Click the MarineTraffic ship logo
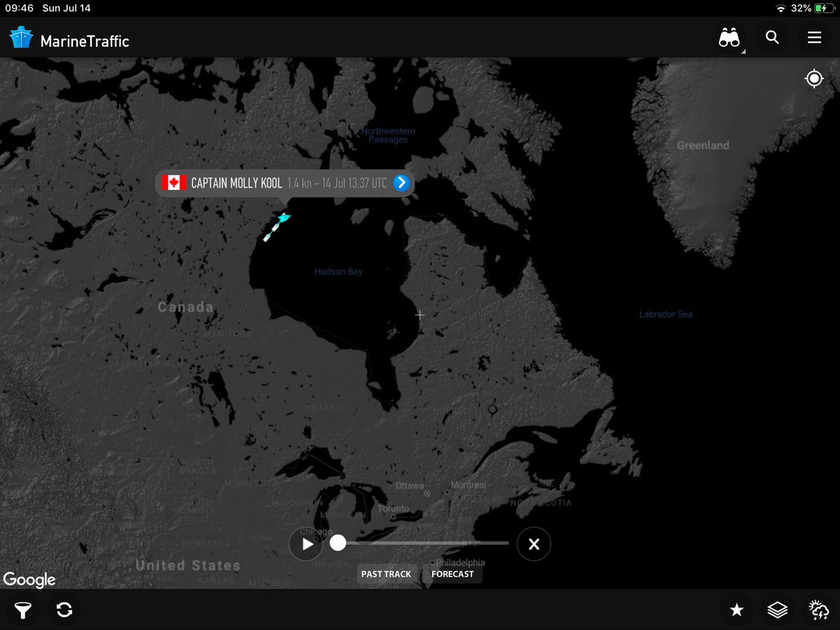Viewport: 840px width, 630px height. pos(21,38)
